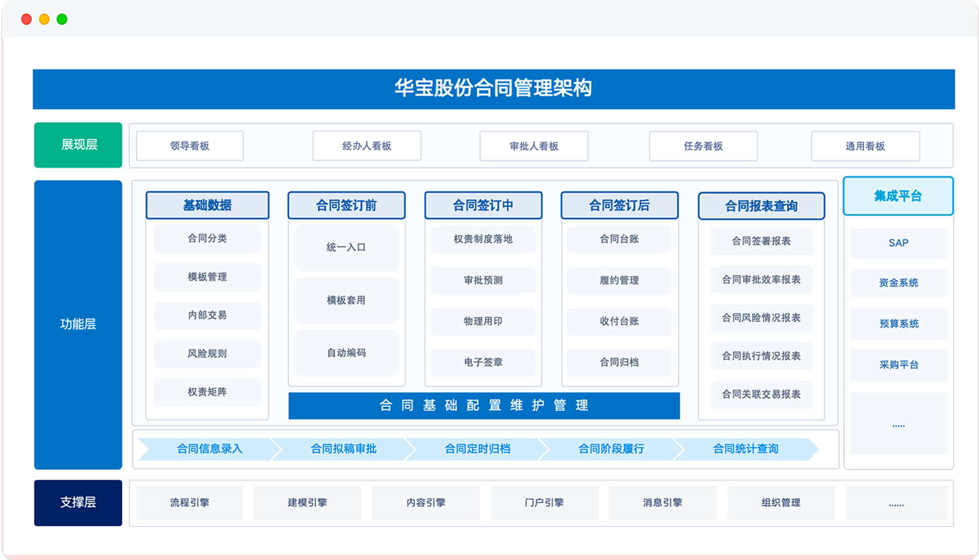Click the 履约管理 item
The height and width of the screenshot is (560, 979).
point(619,280)
